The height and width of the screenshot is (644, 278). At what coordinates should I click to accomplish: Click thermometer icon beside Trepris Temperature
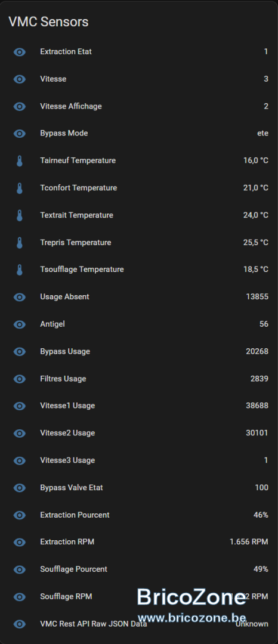pyautogui.click(x=19, y=243)
